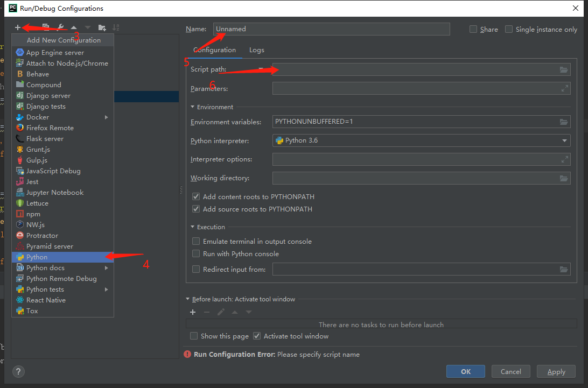
Task: Click the create new folder icon
Action: click(102, 27)
